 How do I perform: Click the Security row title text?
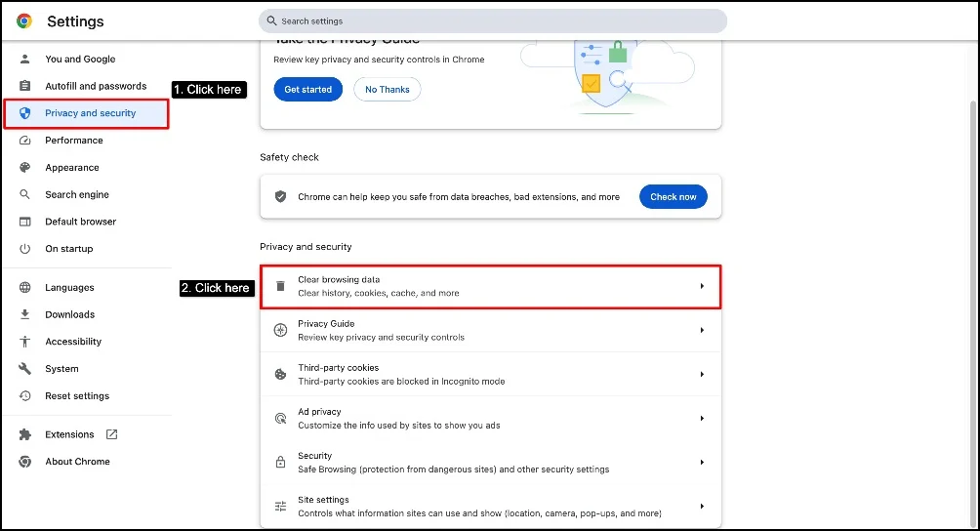tap(315, 456)
